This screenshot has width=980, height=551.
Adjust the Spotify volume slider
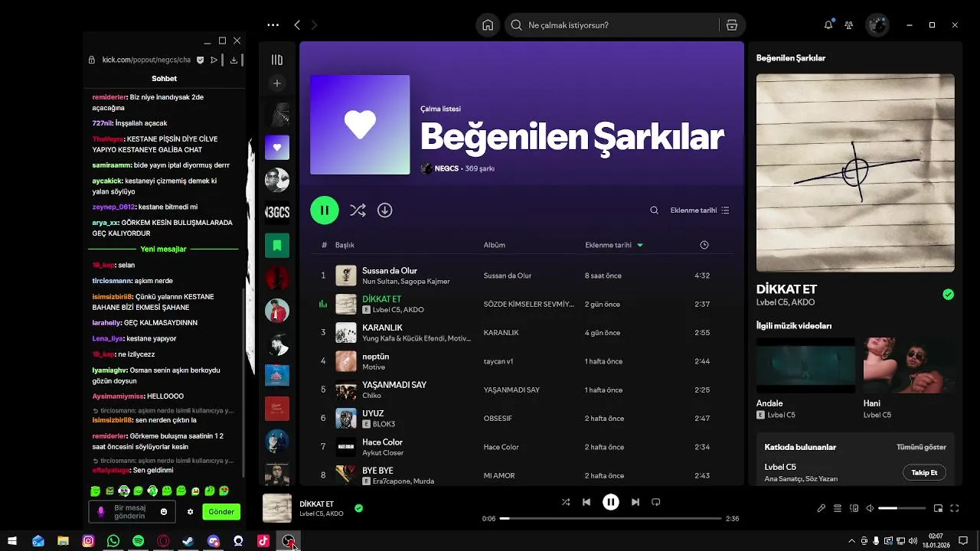click(902, 508)
